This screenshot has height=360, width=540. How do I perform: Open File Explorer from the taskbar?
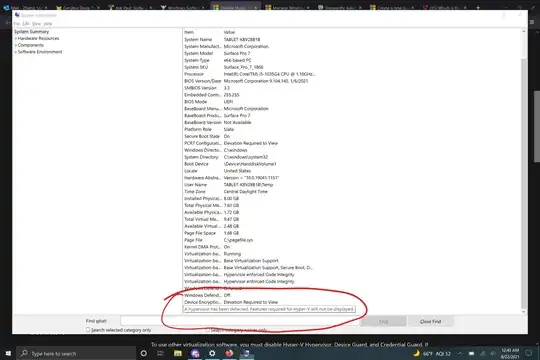178,353
